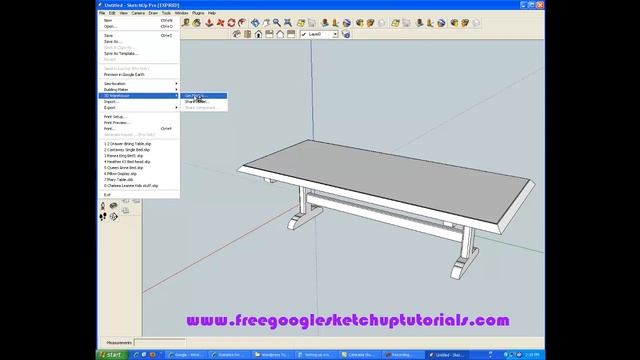
Task: Open the highlighted 3D Warehouse submenu
Action: point(139,96)
